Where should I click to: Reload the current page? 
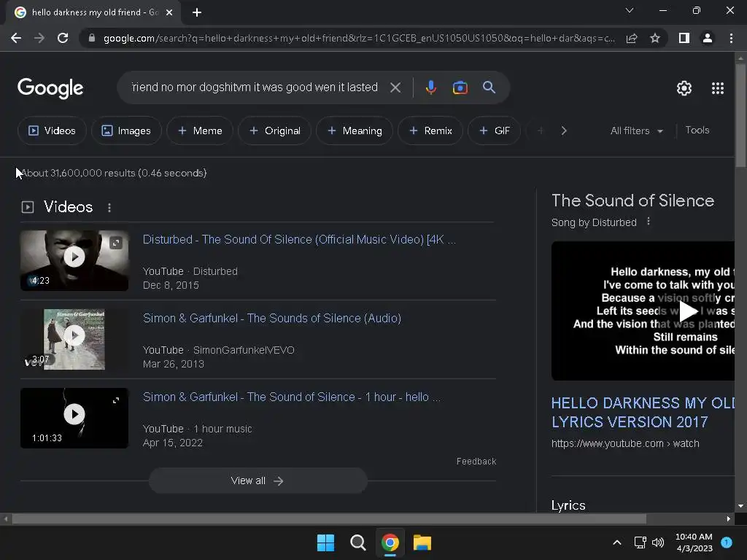click(x=63, y=38)
